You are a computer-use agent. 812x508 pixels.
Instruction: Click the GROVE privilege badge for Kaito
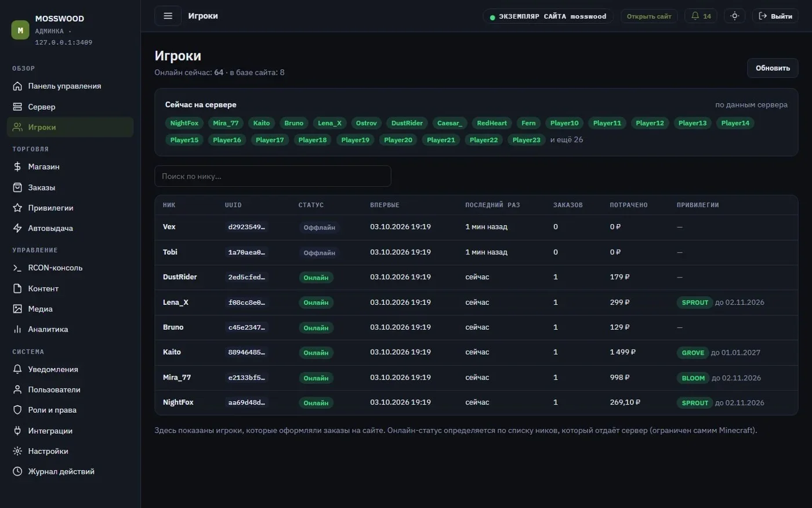[x=693, y=353]
